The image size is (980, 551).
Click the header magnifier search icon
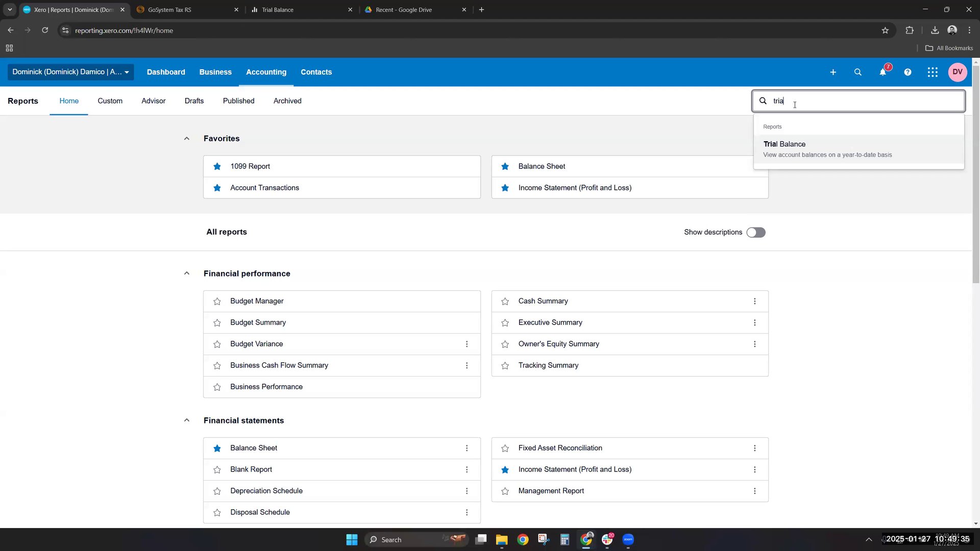tap(858, 72)
